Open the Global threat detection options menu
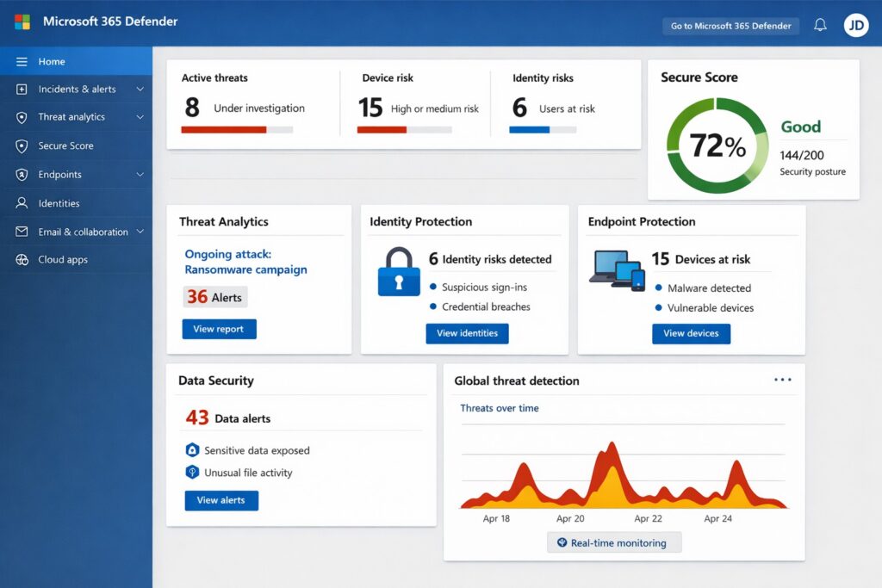This screenshot has height=588, width=882. [784, 379]
